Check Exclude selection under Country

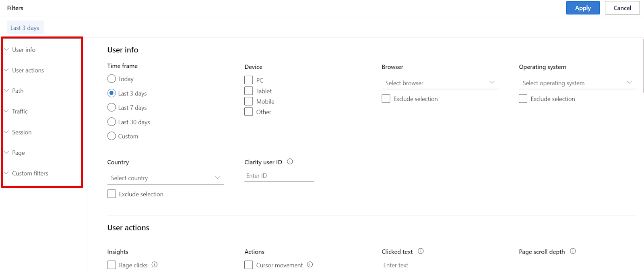(x=111, y=194)
